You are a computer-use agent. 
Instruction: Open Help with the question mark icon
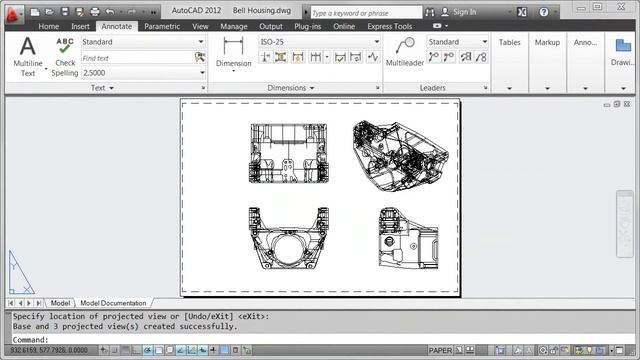[x=544, y=12]
